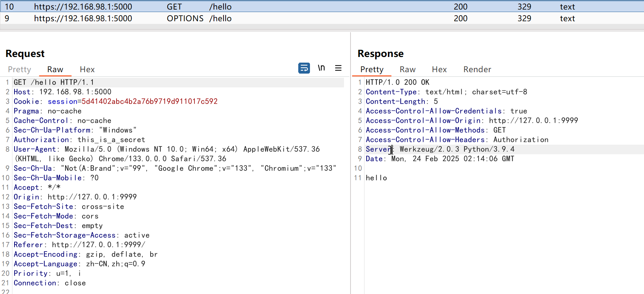Screen dimensions: 644x294
Task: Switch Response view to Raw tab
Action: [x=407, y=69]
